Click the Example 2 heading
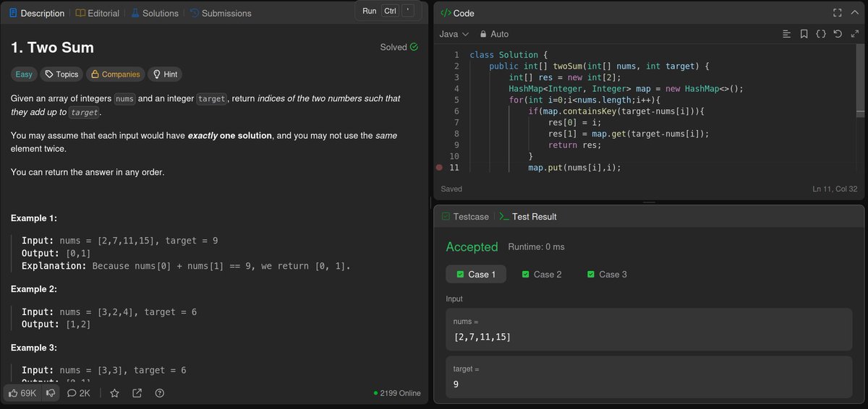The width and height of the screenshot is (868, 409). pyautogui.click(x=34, y=289)
